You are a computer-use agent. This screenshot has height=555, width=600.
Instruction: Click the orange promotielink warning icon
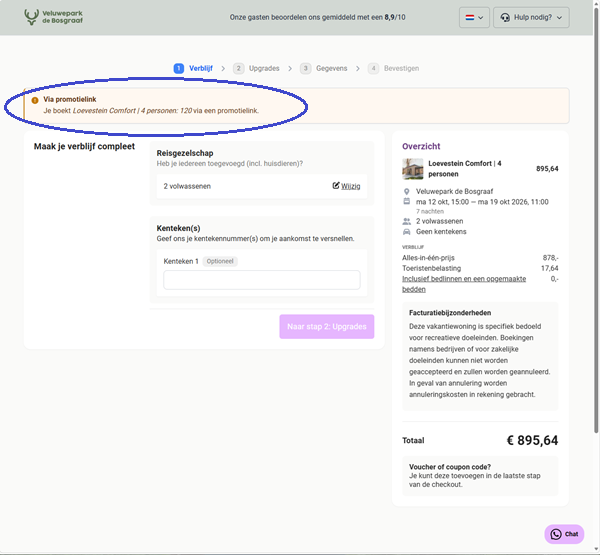pyautogui.click(x=35, y=100)
